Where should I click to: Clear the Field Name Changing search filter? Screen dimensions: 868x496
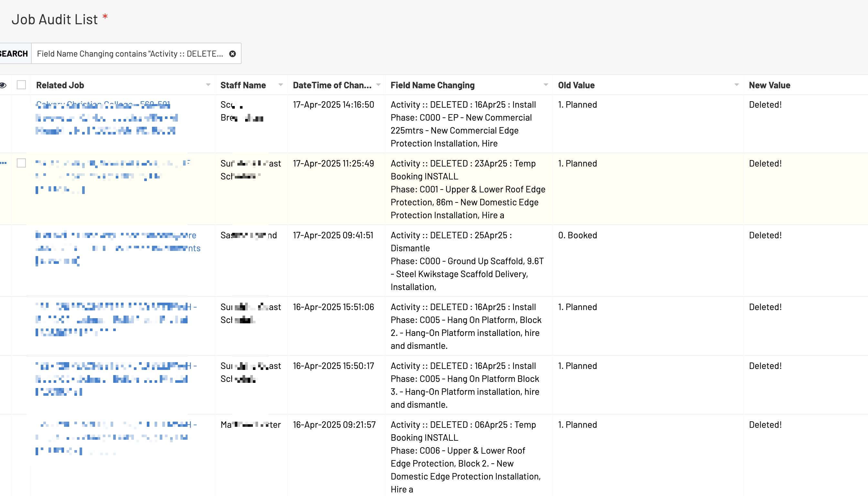(x=232, y=54)
